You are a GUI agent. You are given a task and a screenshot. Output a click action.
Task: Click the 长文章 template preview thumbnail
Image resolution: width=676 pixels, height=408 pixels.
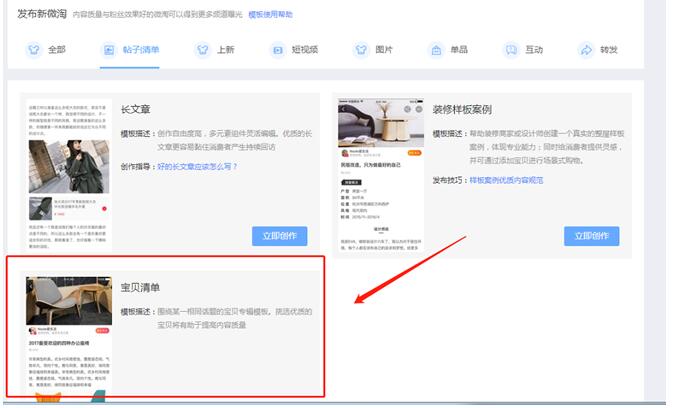coord(68,174)
